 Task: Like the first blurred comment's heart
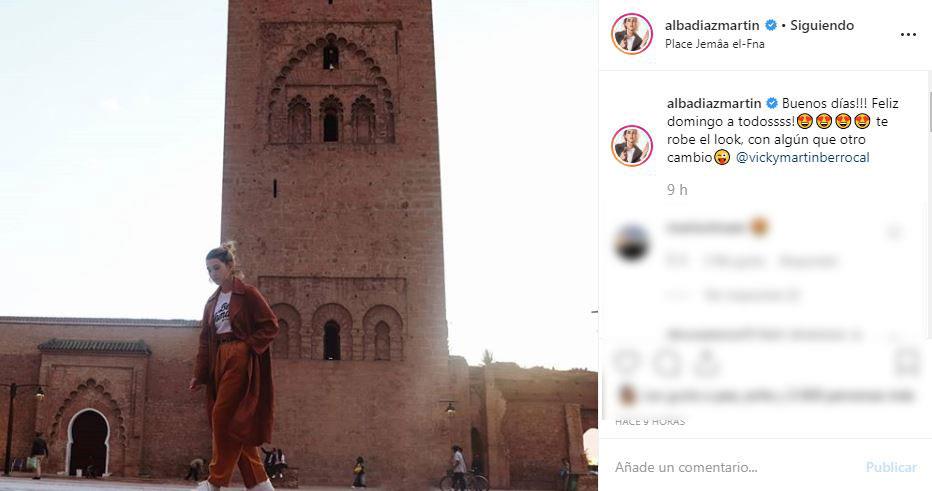coord(894,232)
